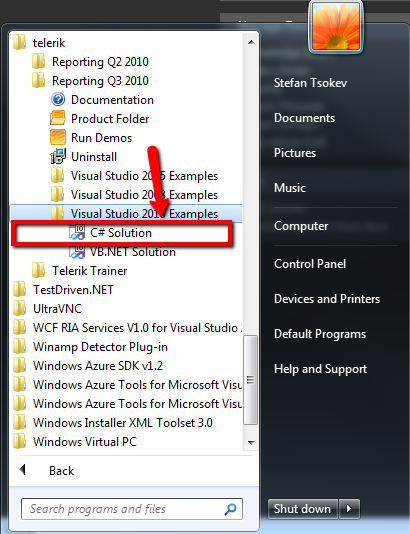Open Product Folder icon

click(x=58, y=119)
